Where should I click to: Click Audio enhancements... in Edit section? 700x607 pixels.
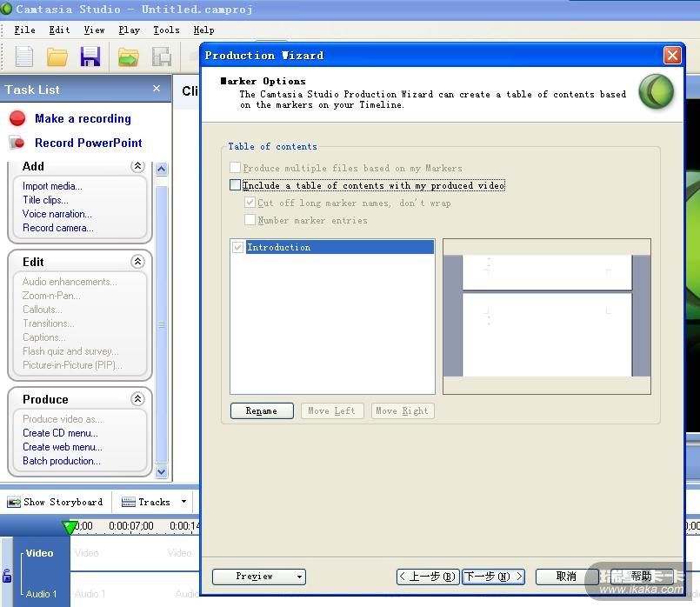70,282
